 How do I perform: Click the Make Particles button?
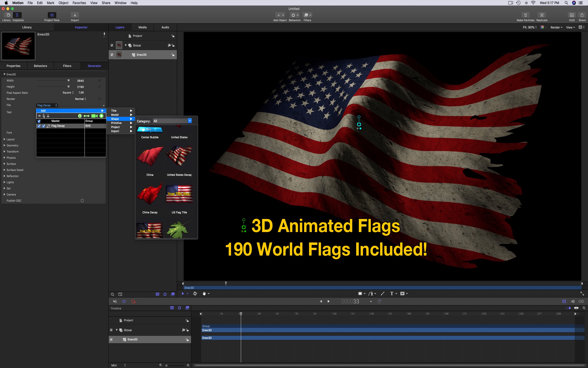pos(525,15)
